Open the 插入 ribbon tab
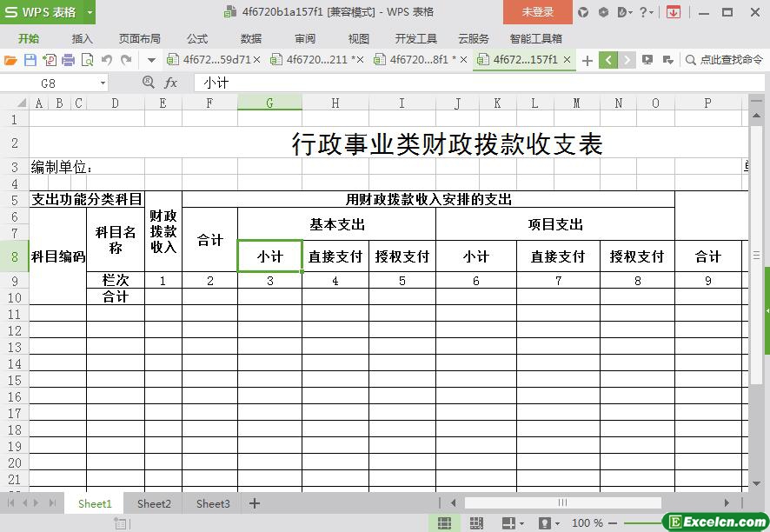 (82, 38)
